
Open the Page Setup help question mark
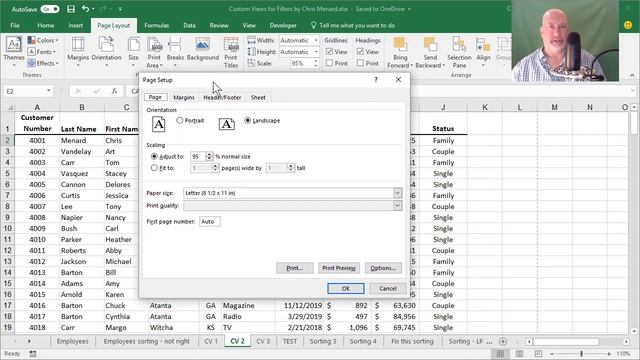[376, 80]
